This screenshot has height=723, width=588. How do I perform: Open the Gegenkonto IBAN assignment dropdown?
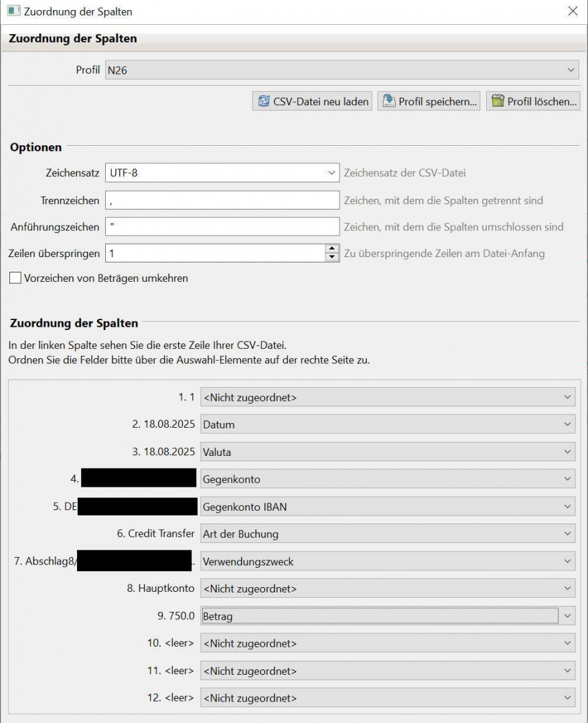[388, 507]
